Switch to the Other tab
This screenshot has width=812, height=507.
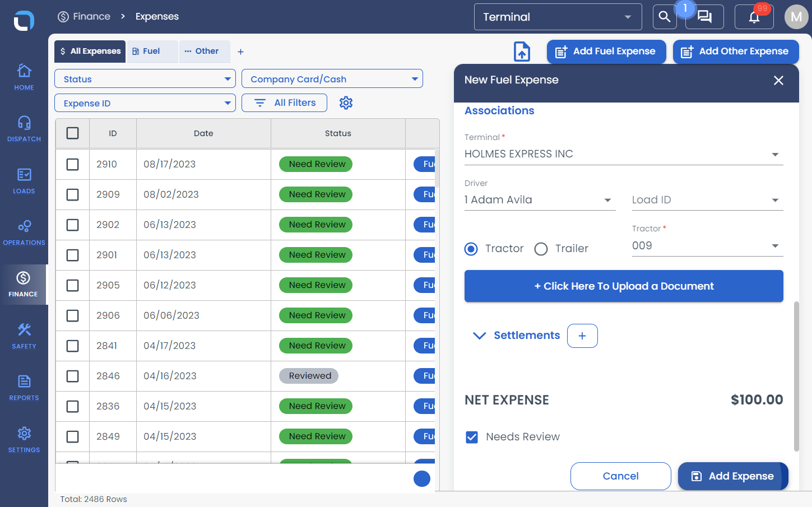click(x=205, y=51)
